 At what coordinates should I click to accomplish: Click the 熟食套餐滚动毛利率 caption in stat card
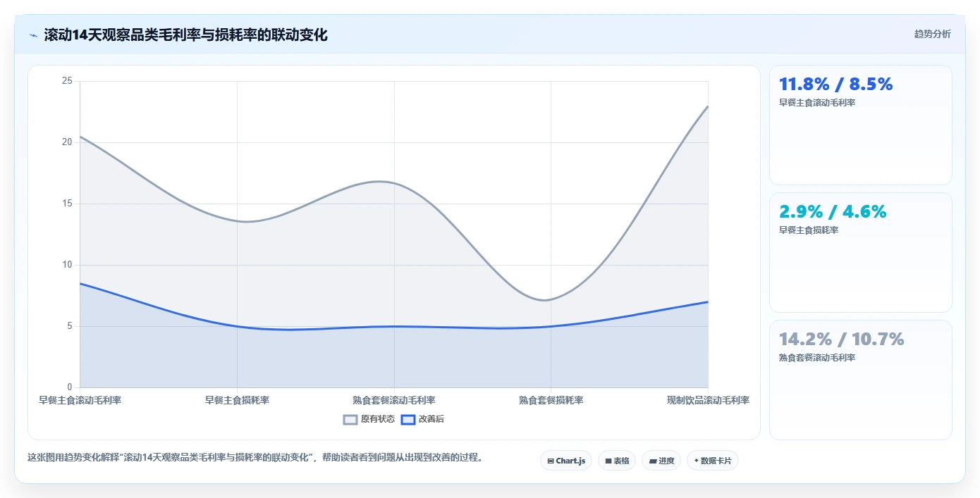click(817, 358)
